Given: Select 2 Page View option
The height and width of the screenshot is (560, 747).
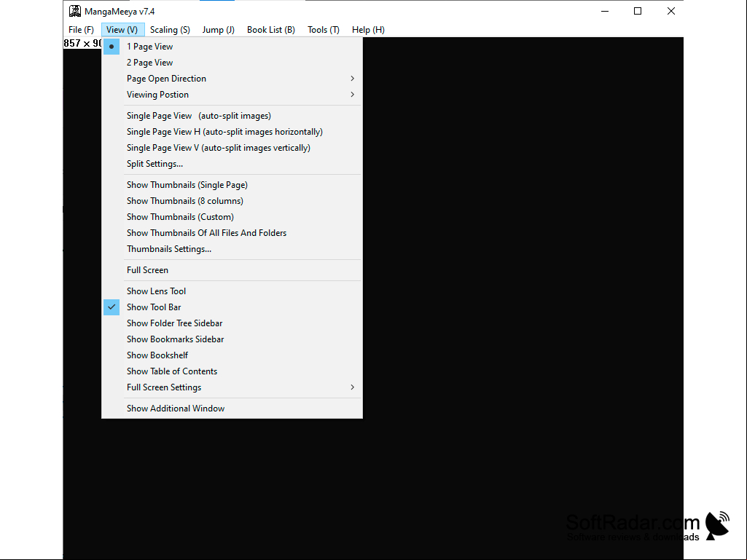Looking at the screenshot, I should coord(232,63).
